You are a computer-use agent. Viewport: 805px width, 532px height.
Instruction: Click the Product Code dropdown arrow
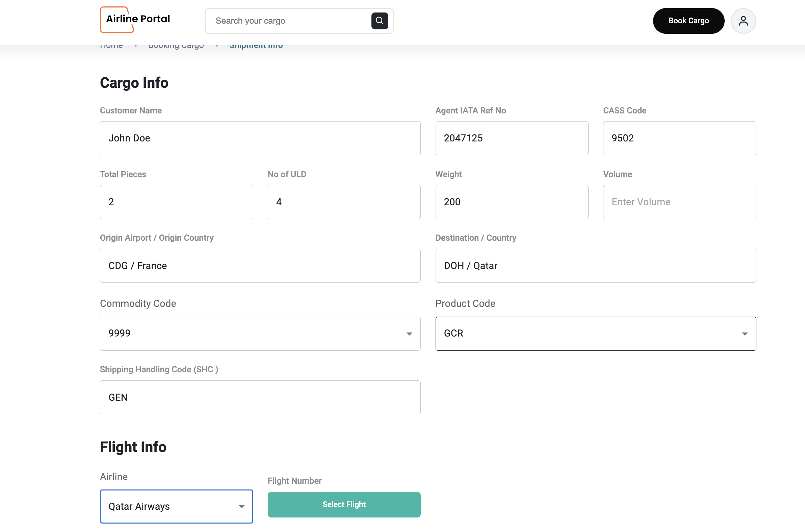[744, 334]
